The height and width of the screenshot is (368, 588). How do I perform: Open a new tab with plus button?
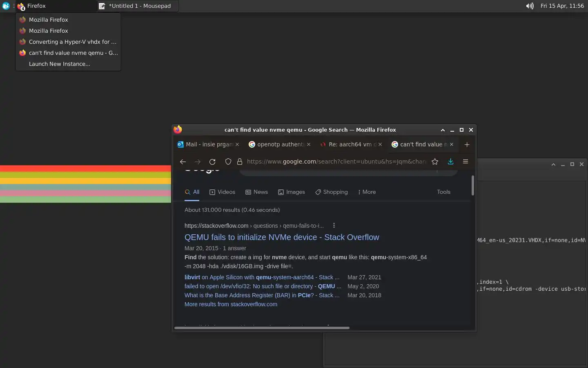[467, 144]
